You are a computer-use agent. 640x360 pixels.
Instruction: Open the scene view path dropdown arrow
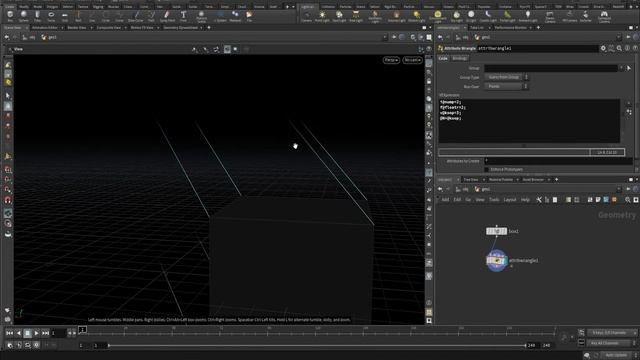point(384,37)
